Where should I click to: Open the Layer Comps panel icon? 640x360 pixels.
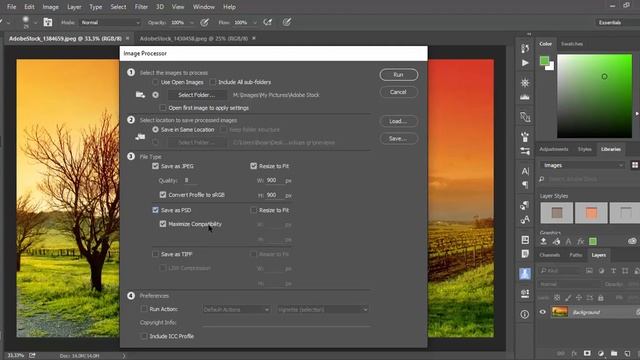click(525, 240)
